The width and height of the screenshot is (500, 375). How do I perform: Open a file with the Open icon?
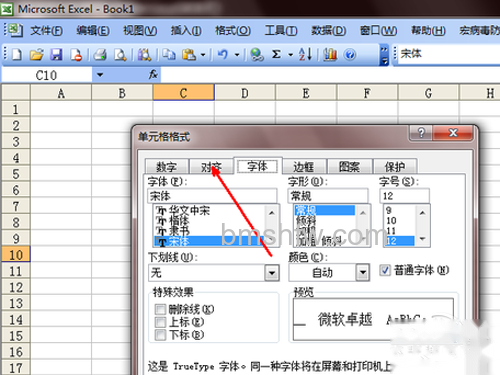click(x=37, y=54)
